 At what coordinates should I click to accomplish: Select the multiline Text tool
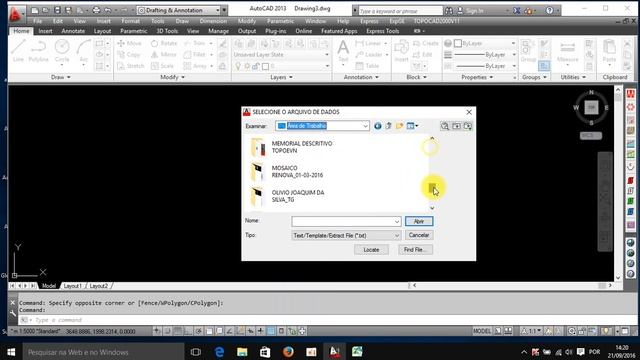tap(343, 51)
